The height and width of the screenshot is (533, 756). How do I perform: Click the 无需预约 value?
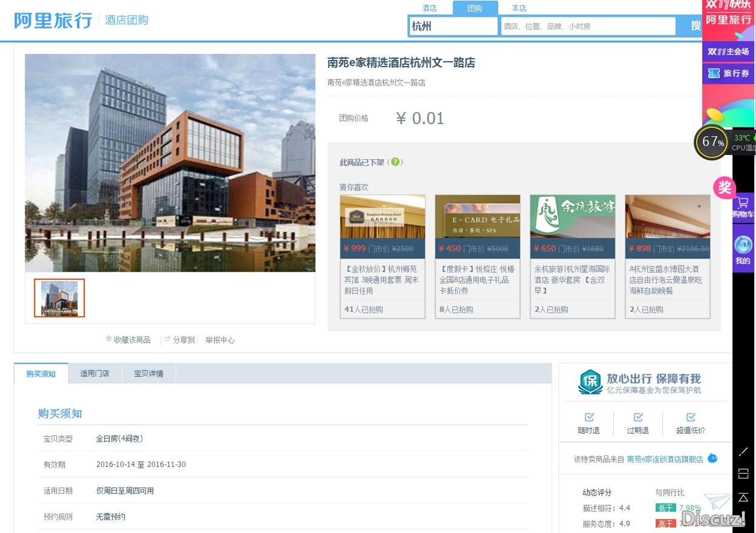pos(111,517)
